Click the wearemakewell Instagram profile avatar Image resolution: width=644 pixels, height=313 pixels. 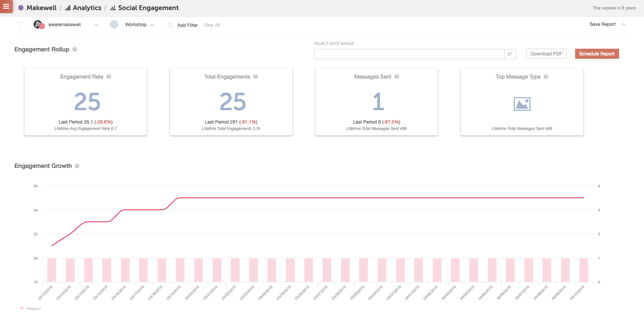click(39, 25)
